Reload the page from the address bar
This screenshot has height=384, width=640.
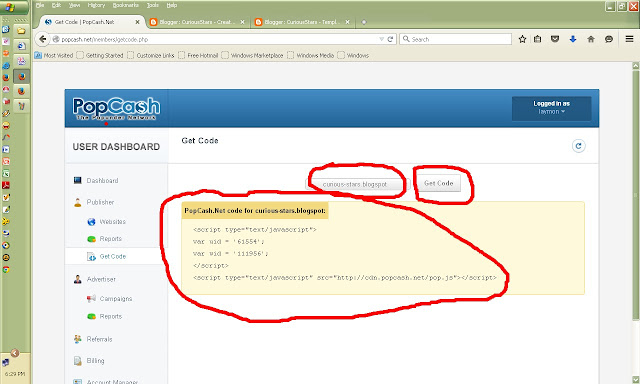point(390,39)
